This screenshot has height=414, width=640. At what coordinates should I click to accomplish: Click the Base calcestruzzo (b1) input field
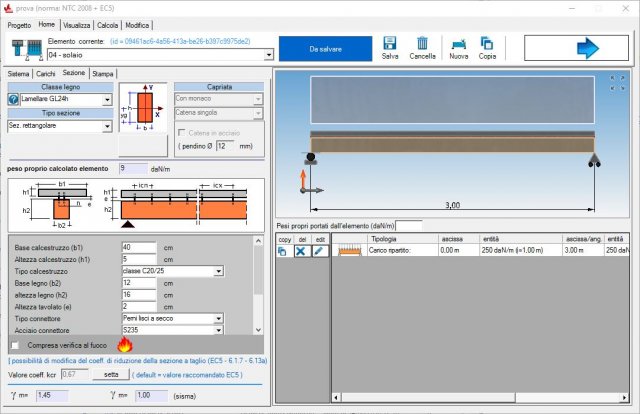(x=138, y=246)
